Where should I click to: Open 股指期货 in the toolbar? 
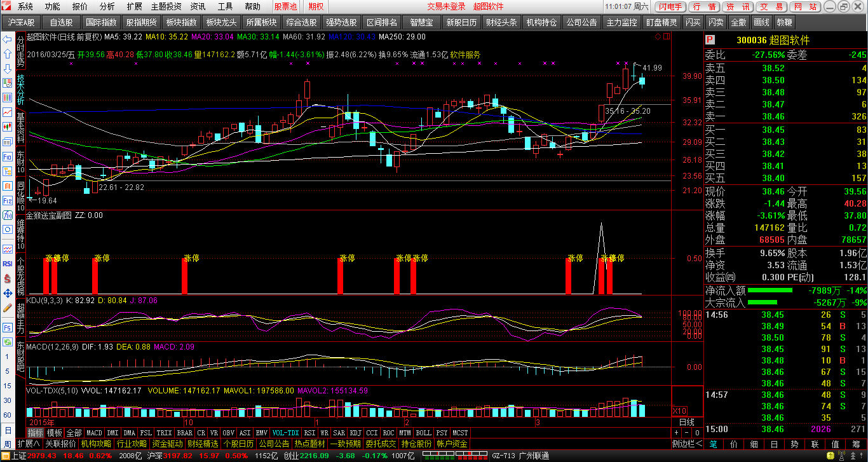click(141, 22)
